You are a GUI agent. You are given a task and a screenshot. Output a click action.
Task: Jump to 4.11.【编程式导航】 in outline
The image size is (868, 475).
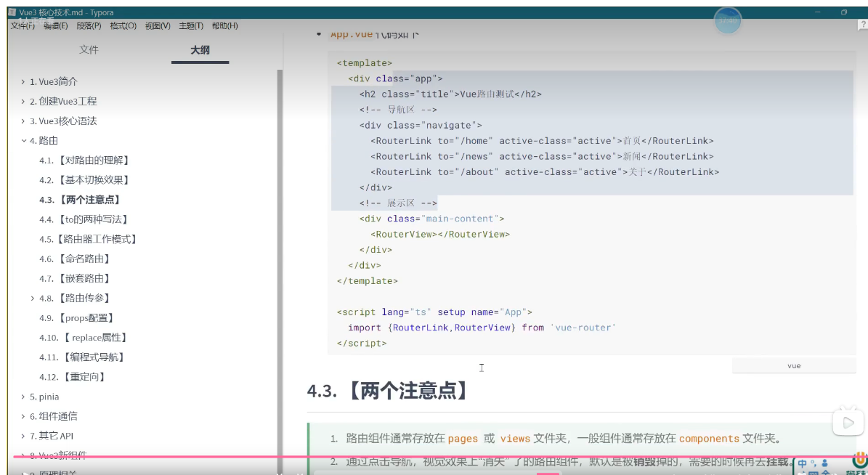tap(83, 357)
